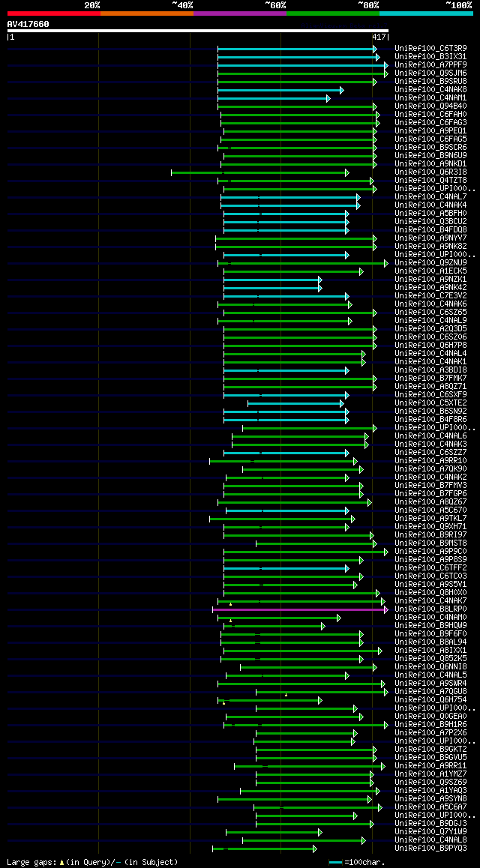
Task: Click the purple alignment bar of UniRef100_B8LRP0
Action: point(300,609)
